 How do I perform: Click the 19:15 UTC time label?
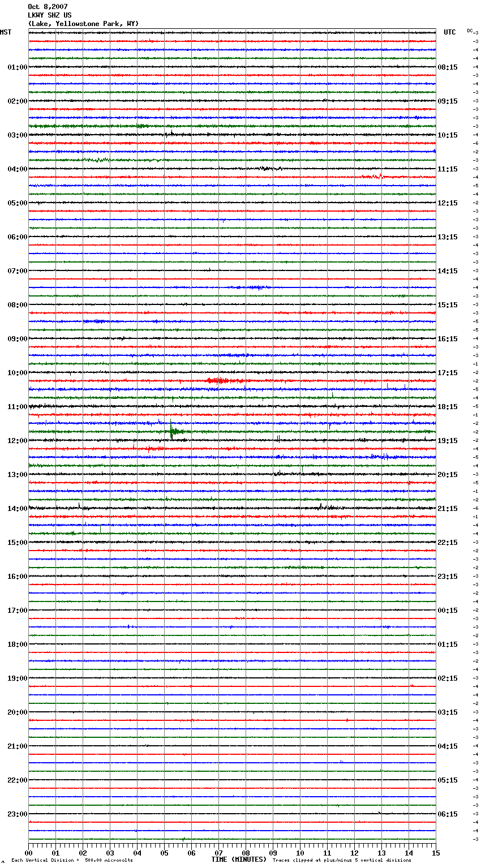pos(448,441)
